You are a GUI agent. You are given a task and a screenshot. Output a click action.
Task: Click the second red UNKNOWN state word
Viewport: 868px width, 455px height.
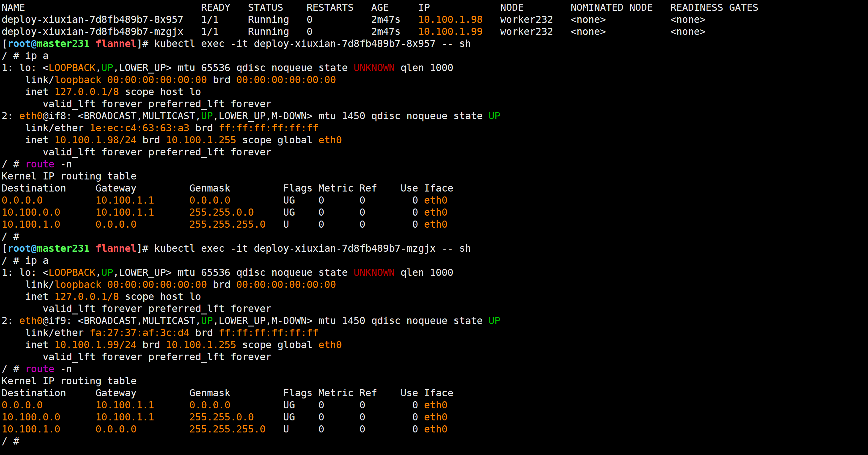click(x=374, y=272)
